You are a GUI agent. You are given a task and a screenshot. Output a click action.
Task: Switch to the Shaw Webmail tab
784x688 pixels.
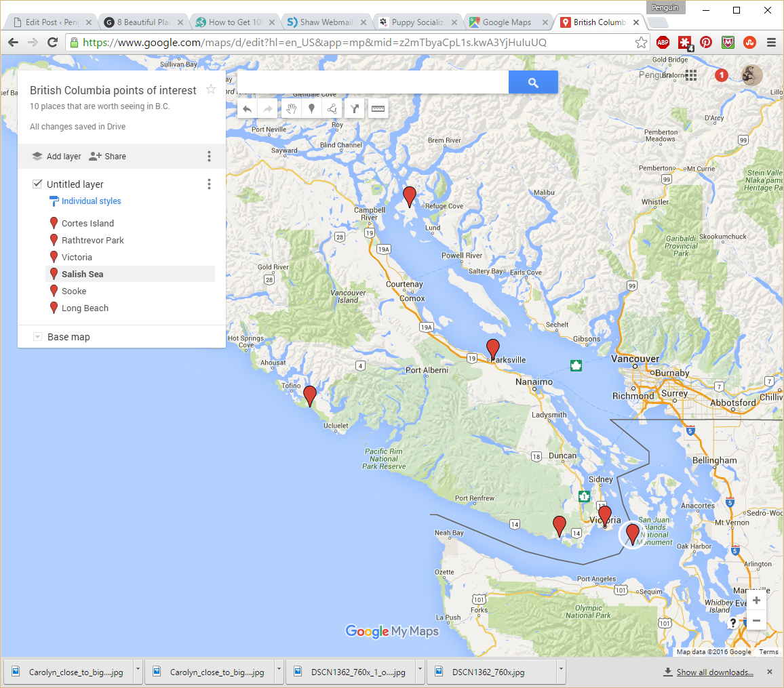326,22
